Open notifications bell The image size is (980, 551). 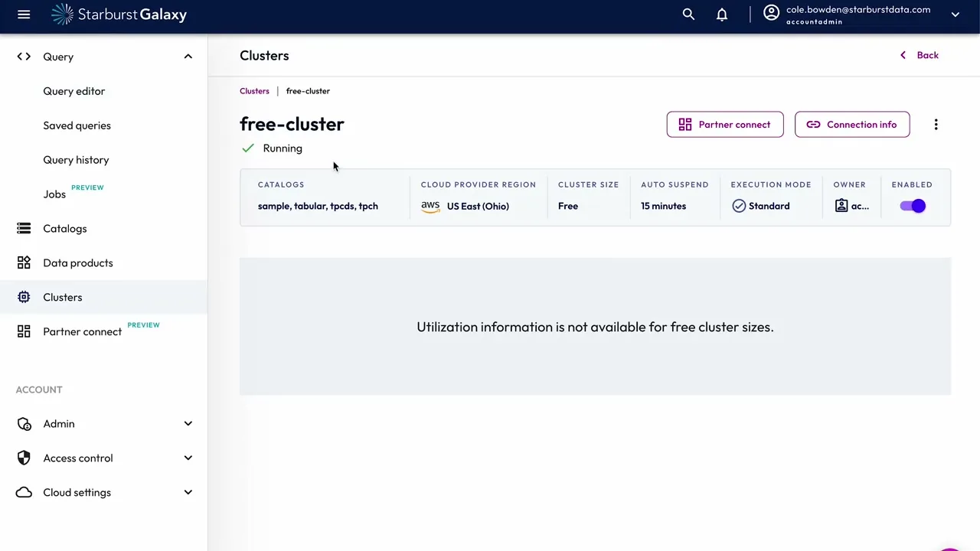[722, 15]
